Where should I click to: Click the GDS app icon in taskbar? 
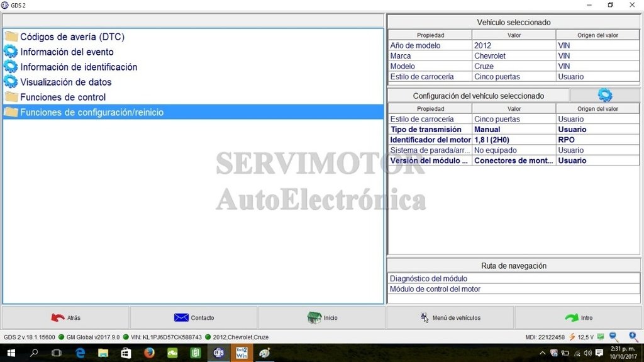[218, 353]
